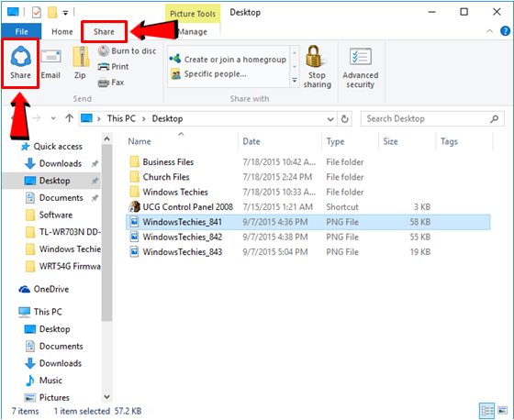Click the forward navigation arrow
Viewport: 514px width, 420px height.
37,118
